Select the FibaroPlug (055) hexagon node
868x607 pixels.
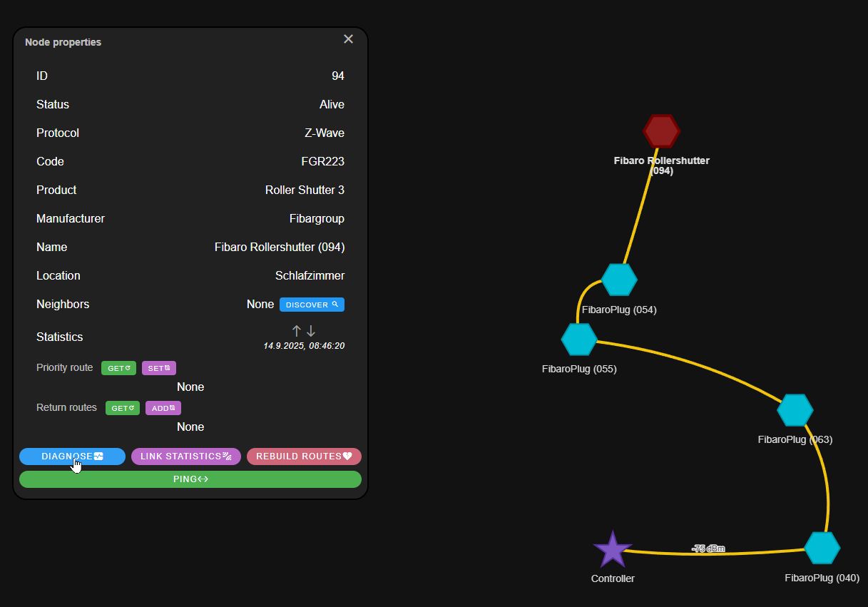tap(578, 340)
